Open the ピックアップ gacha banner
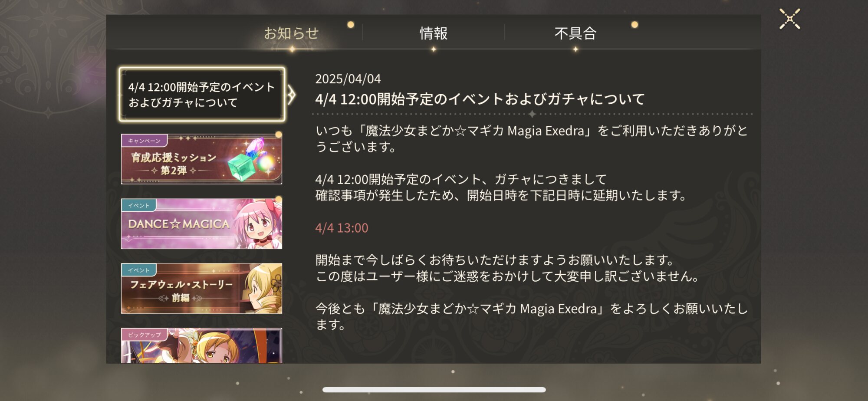Viewport: 868px width, 401px height. tap(201, 345)
